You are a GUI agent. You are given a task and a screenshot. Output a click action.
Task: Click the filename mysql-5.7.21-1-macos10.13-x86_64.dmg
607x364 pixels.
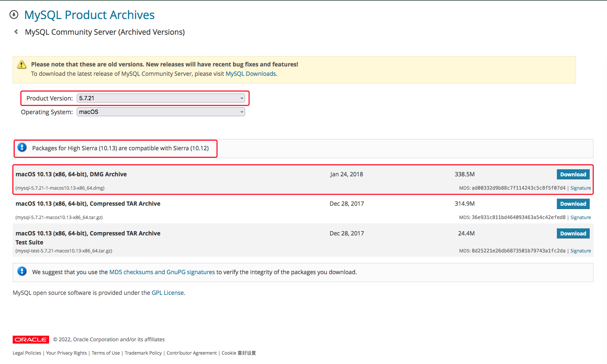[60, 188]
